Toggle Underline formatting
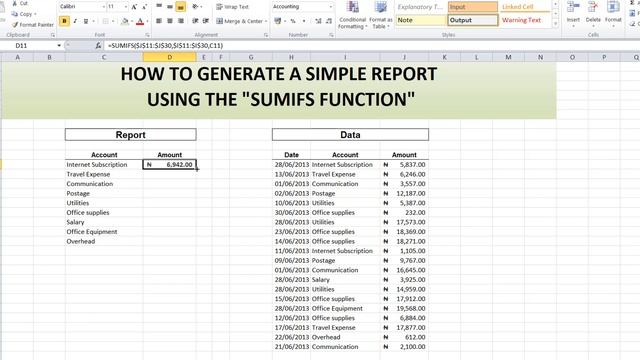The width and height of the screenshot is (640, 360). pos(86,21)
